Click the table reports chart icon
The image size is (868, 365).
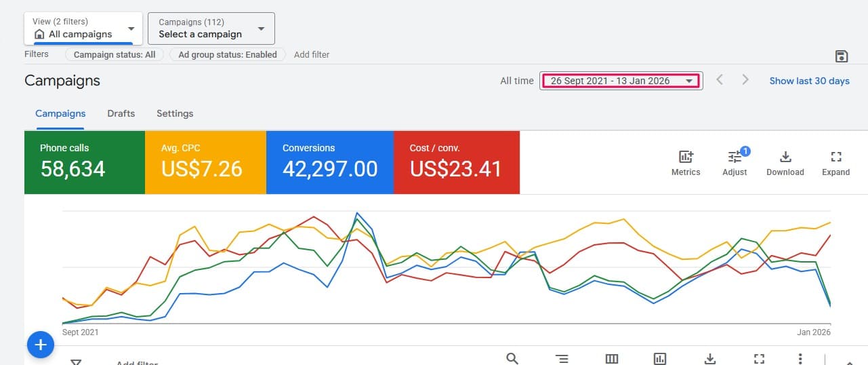pos(660,359)
